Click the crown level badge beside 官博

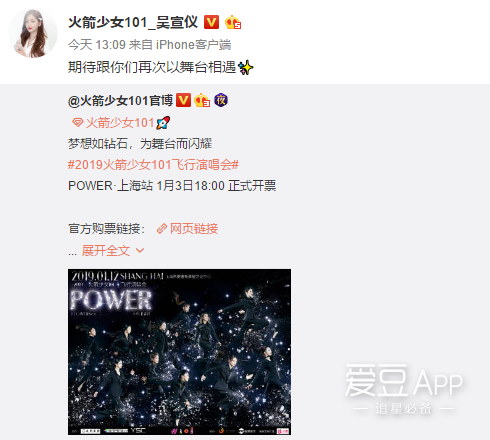(x=202, y=100)
